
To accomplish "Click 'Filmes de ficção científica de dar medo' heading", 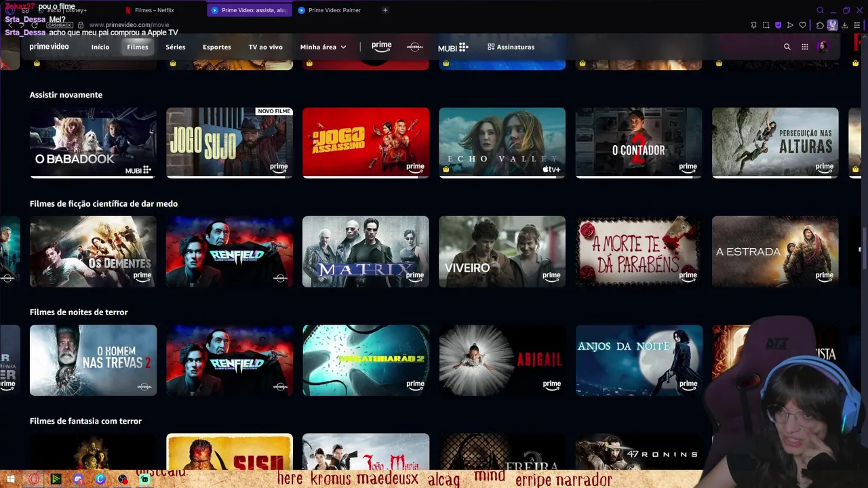I will pos(104,203).
